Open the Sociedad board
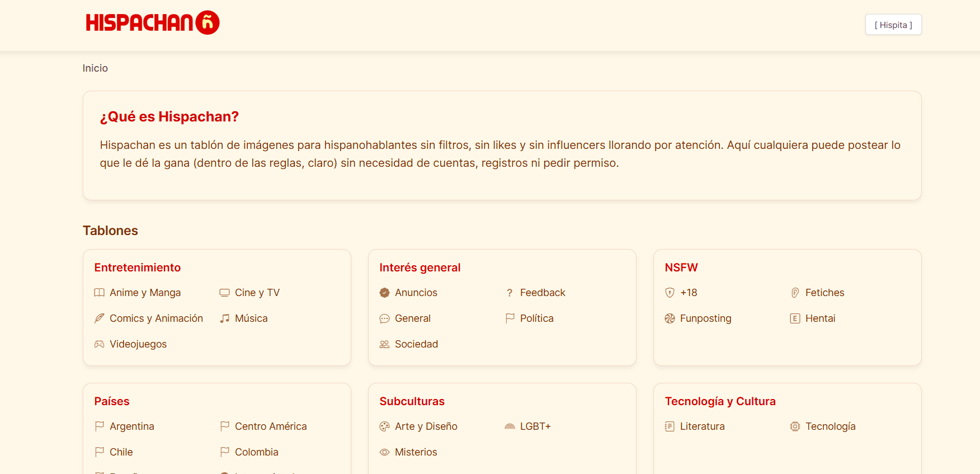980x474 pixels. pyautogui.click(x=416, y=344)
